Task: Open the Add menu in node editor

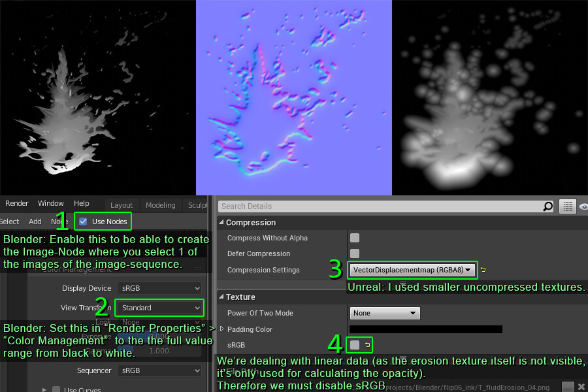Action: (x=35, y=221)
